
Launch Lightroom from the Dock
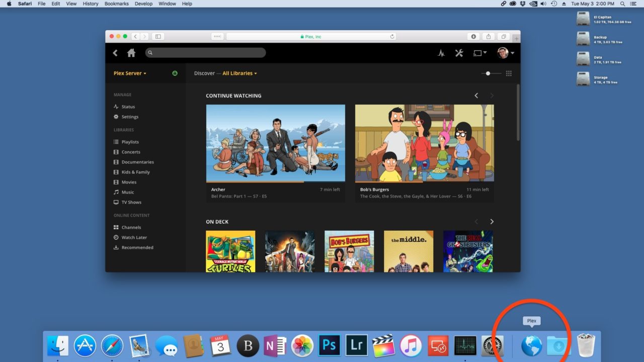pyautogui.click(x=357, y=346)
